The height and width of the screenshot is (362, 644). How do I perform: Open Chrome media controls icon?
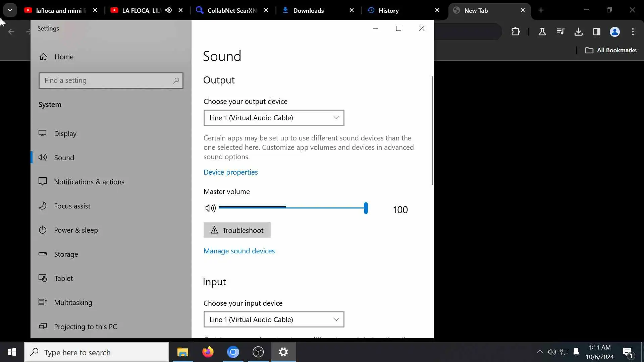560,32
